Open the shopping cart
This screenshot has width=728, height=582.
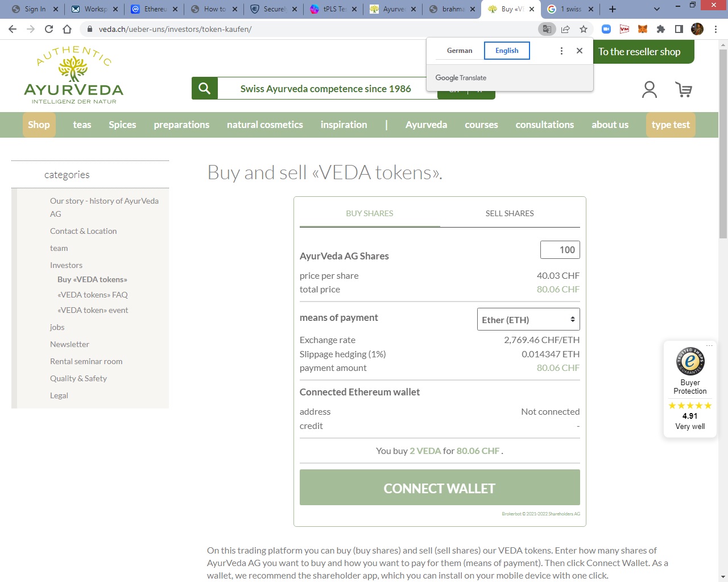pyautogui.click(x=684, y=89)
